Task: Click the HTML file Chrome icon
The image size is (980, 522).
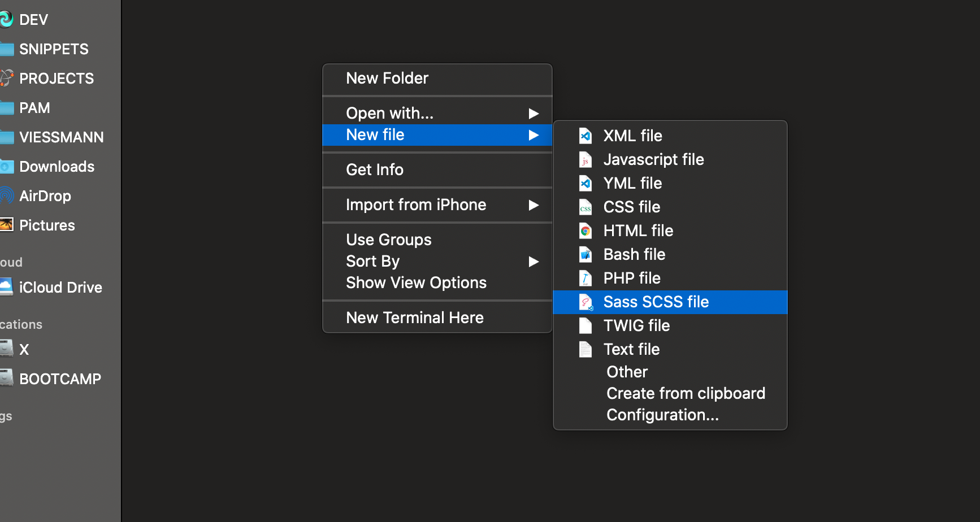Action: point(586,231)
